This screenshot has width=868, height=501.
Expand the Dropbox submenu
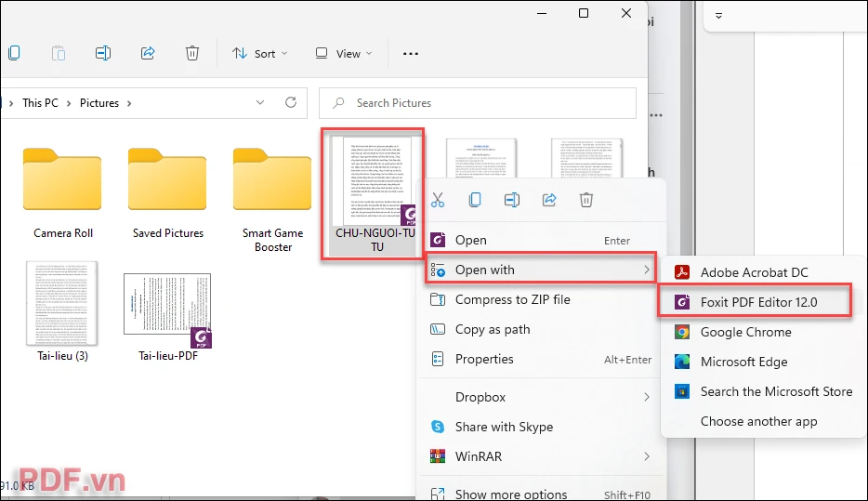pos(541,397)
